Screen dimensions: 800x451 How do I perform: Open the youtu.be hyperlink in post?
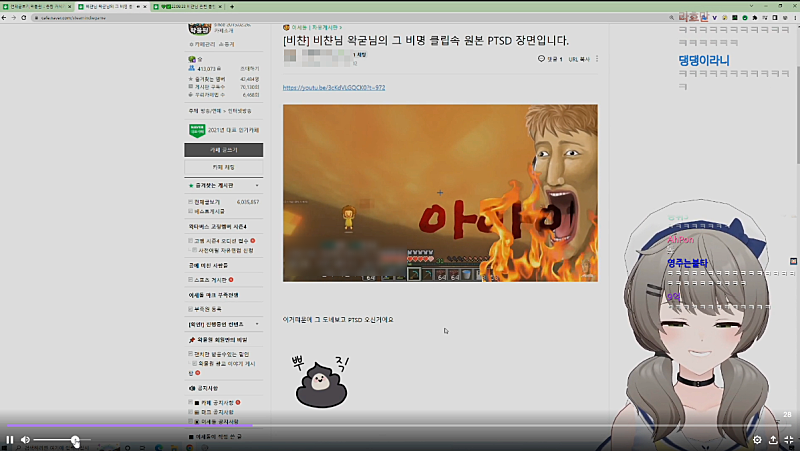tap(334, 87)
